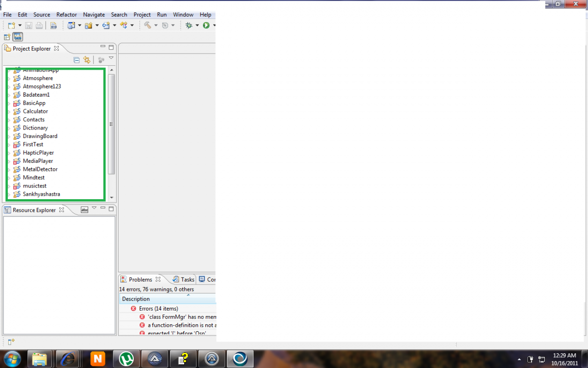
Task: Click the binary 010 toolbar icon
Action: (53, 26)
